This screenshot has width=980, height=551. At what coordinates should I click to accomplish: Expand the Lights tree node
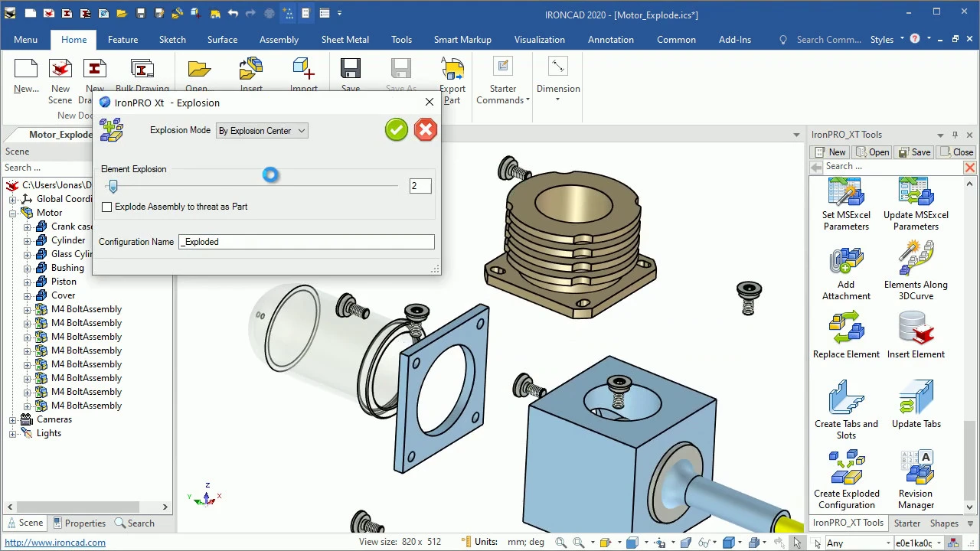[13, 433]
